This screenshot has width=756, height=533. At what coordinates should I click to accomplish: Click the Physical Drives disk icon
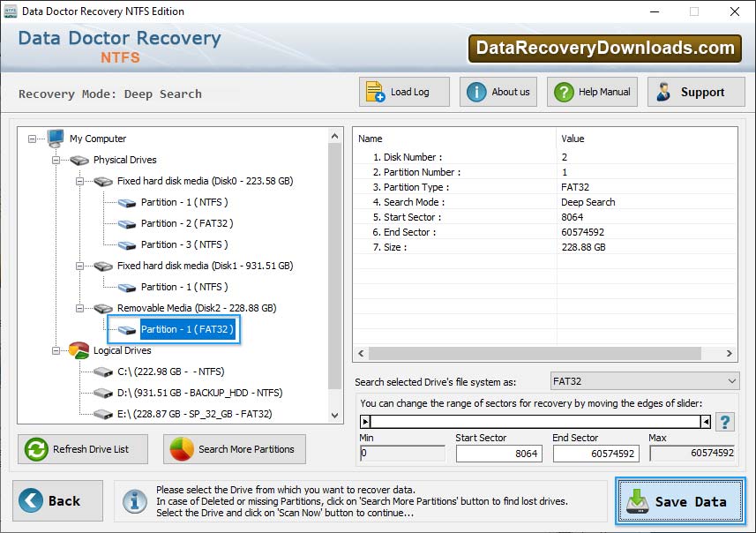click(x=79, y=160)
